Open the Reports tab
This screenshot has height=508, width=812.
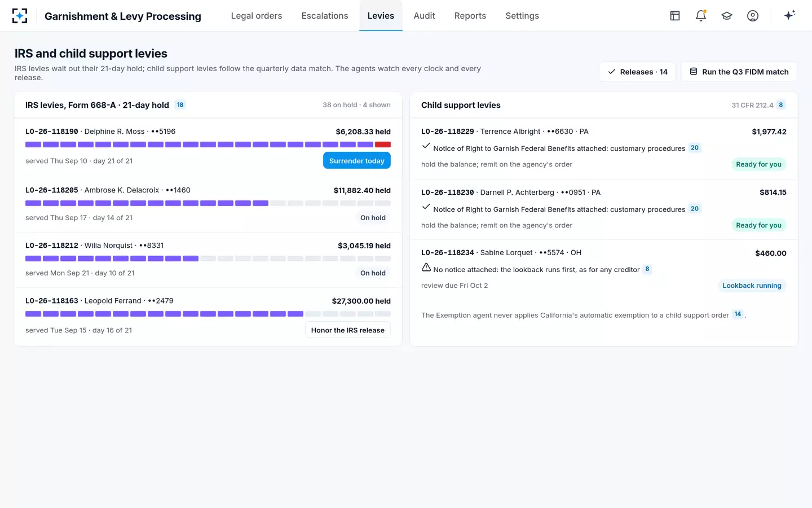[x=470, y=16]
